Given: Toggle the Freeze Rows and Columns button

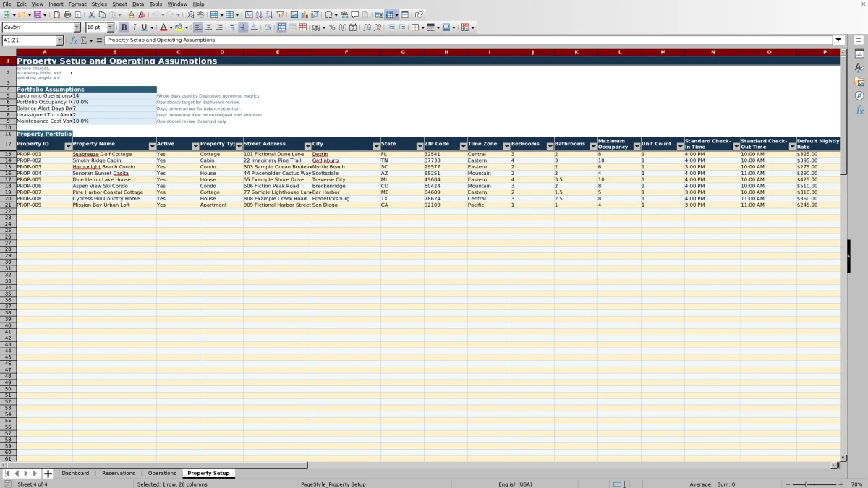Looking at the screenshot, I should pyautogui.click(x=389, y=14).
